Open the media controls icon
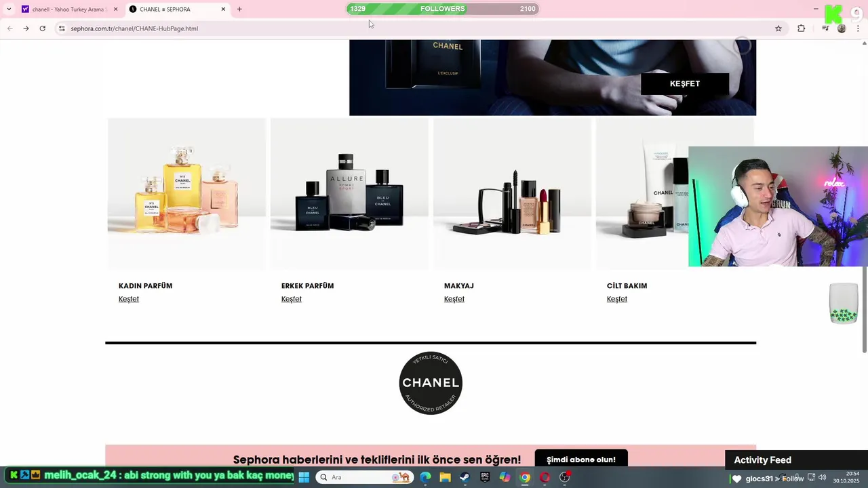This screenshot has width=868, height=488. pos(825,28)
